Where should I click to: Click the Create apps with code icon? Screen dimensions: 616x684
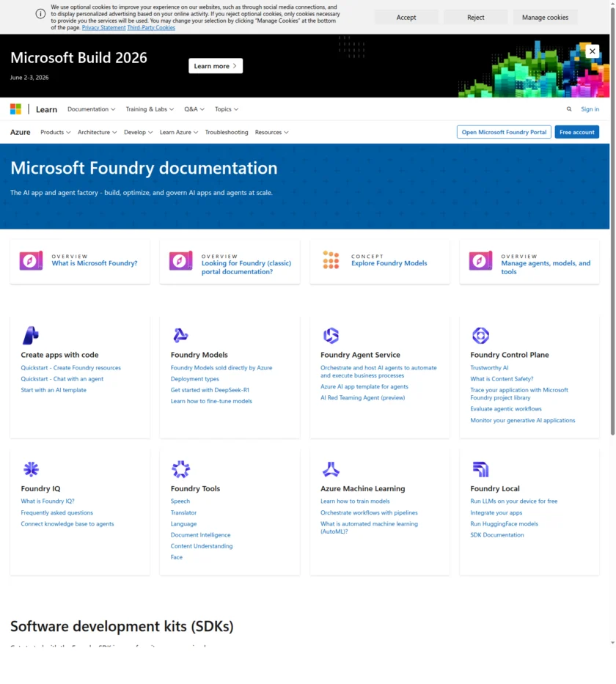point(30,335)
